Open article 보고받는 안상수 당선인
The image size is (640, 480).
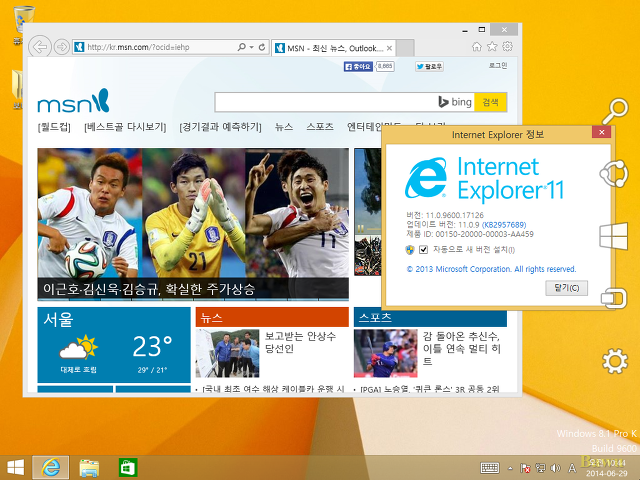(300, 342)
